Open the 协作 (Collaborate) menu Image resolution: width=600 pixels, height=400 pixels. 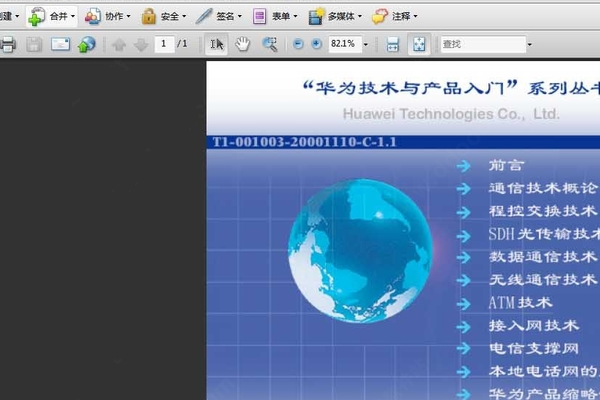[x=108, y=16]
